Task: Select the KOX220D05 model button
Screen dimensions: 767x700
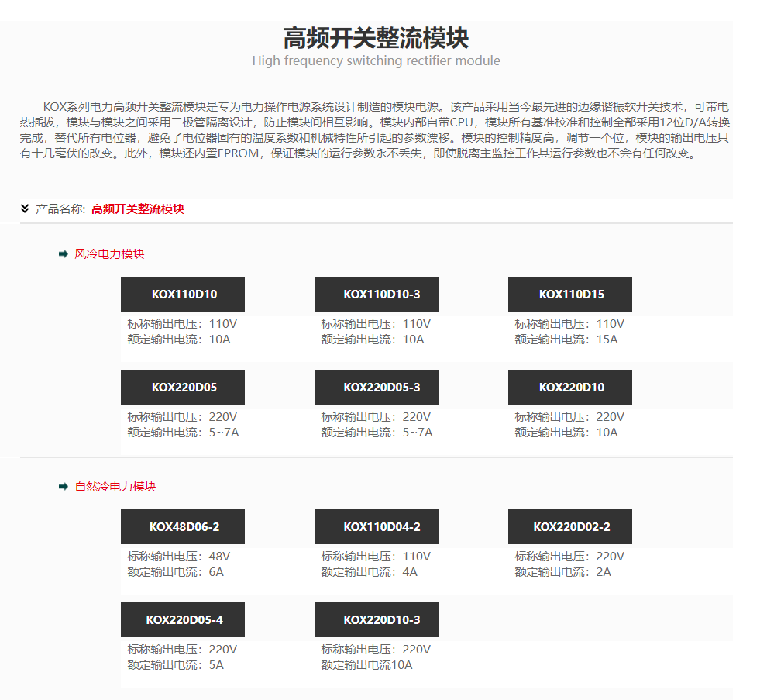Action: pyautogui.click(x=183, y=387)
